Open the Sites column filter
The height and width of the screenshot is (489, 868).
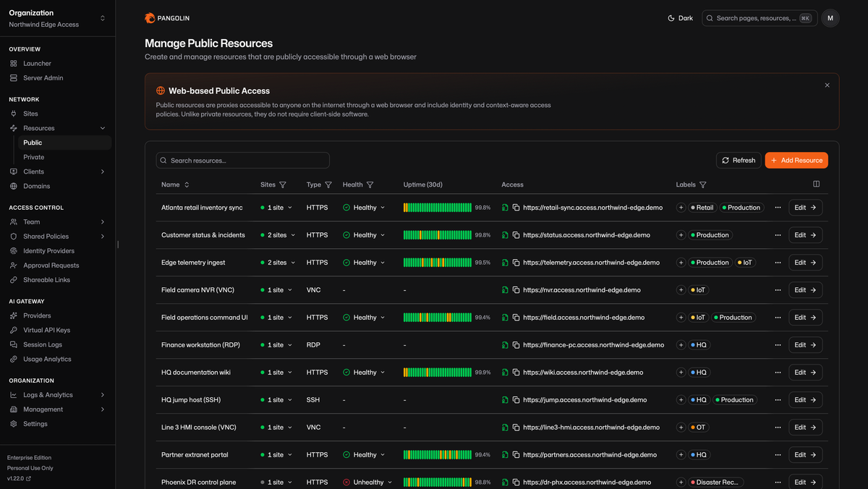click(x=283, y=184)
